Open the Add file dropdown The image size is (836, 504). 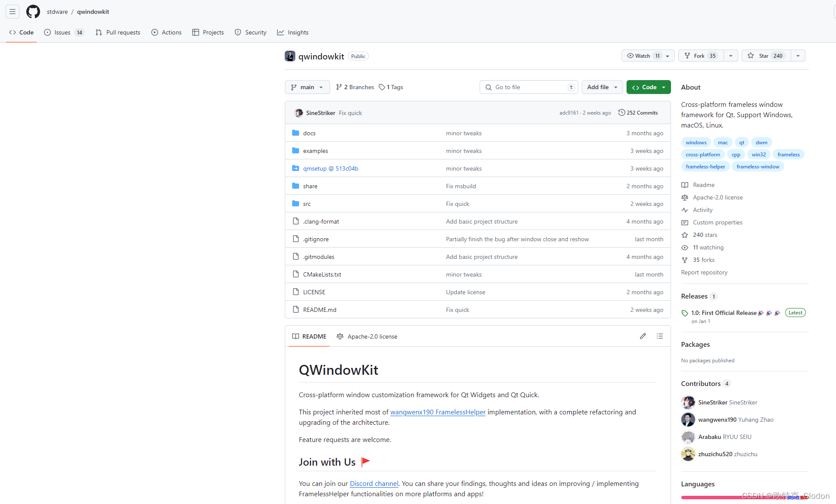602,87
